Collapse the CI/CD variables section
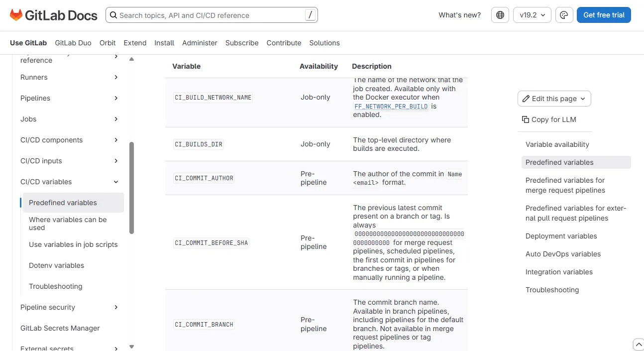This screenshot has height=351, width=644. coord(116,182)
